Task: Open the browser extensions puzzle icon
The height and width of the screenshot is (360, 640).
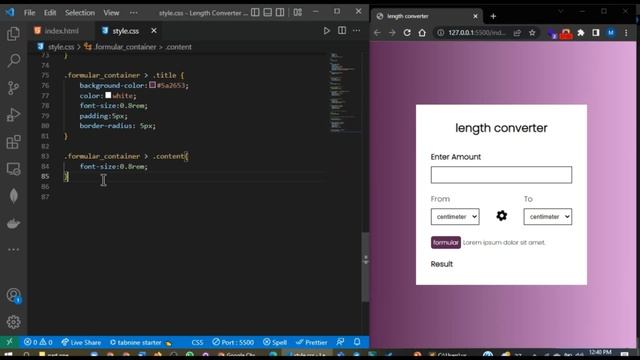Action: [x=581, y=33]
